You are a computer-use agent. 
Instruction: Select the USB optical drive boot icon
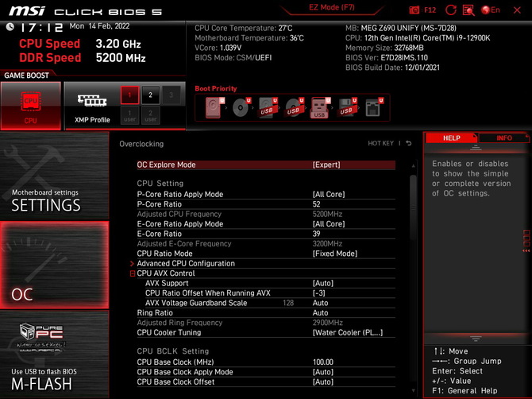(x=294, y=107)
